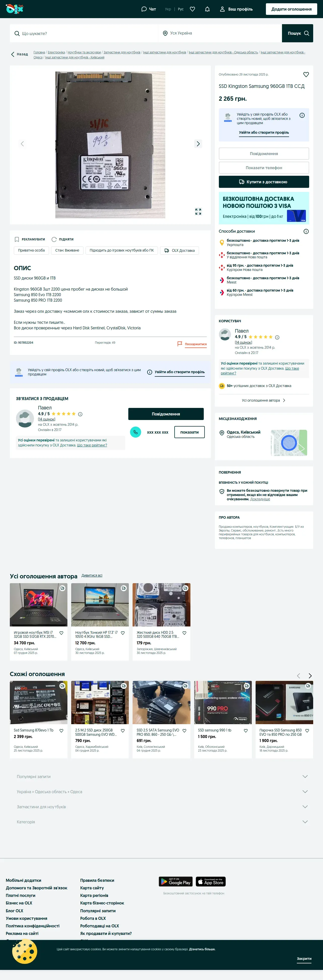The image size is (323, 980).
Task: Open seller rating info icon in sidebar
Action: pos(277,337)
